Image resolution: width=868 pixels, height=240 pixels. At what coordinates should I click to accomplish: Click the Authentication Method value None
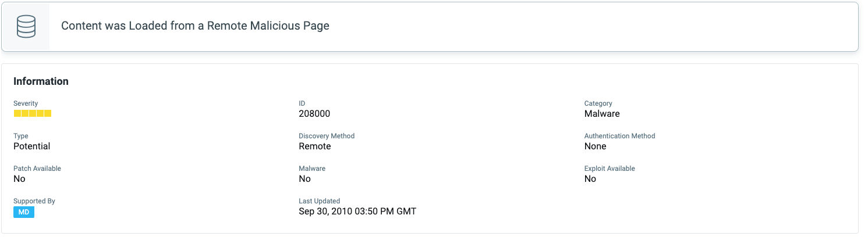[596, 146]
